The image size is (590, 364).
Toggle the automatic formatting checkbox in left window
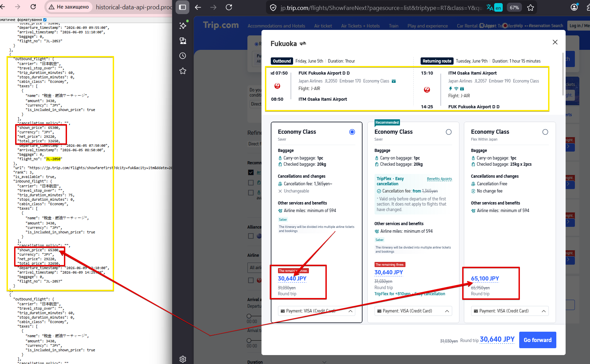click(x=45, y=20)
